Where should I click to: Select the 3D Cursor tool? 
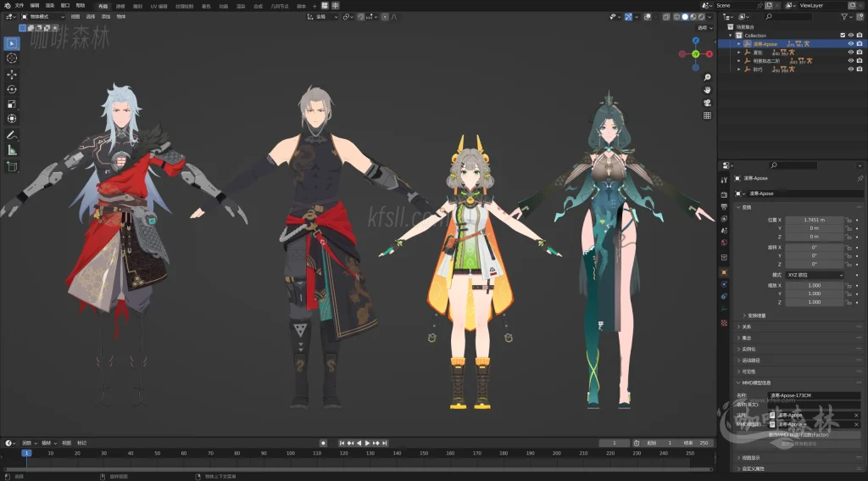coord(12,59)
